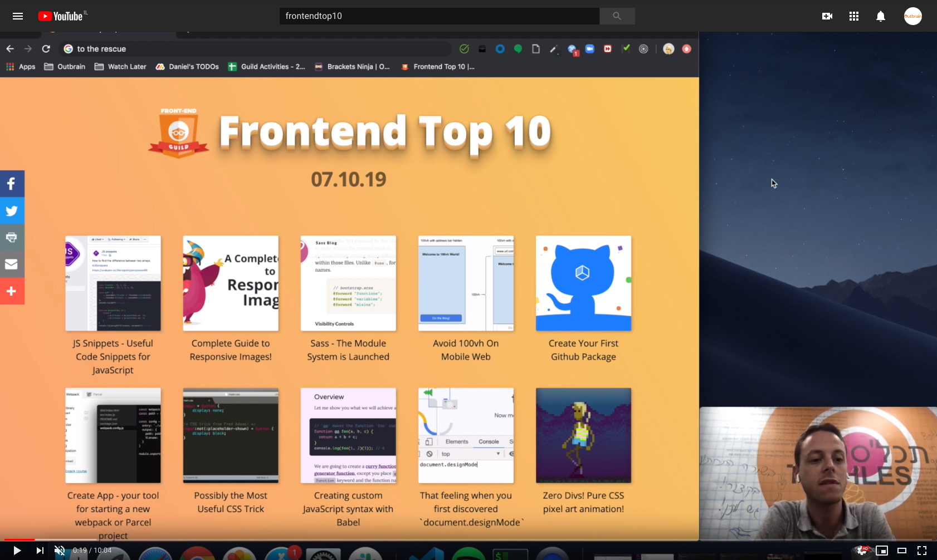Click the print share button

12,237
